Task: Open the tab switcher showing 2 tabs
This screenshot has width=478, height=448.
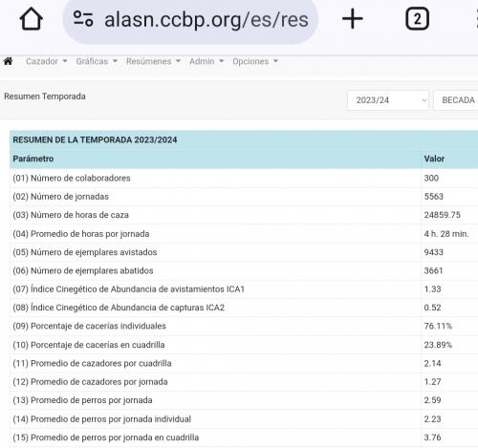Action: point(417,19)
